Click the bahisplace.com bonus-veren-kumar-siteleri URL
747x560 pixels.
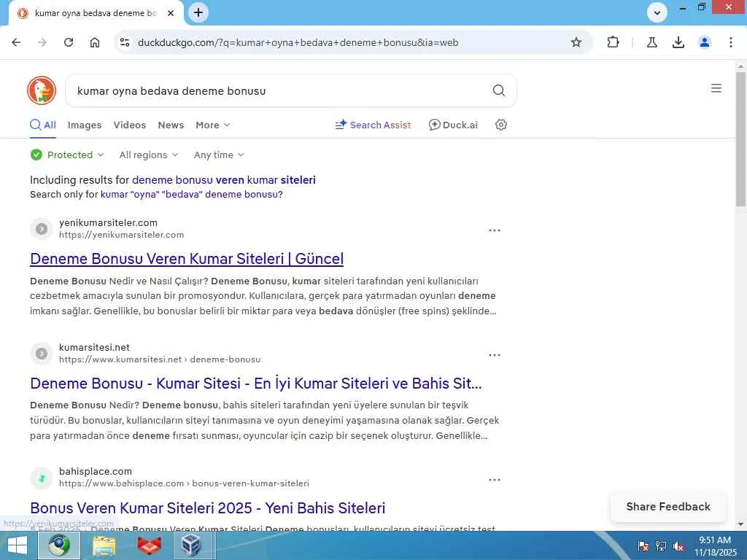(184, 483)
